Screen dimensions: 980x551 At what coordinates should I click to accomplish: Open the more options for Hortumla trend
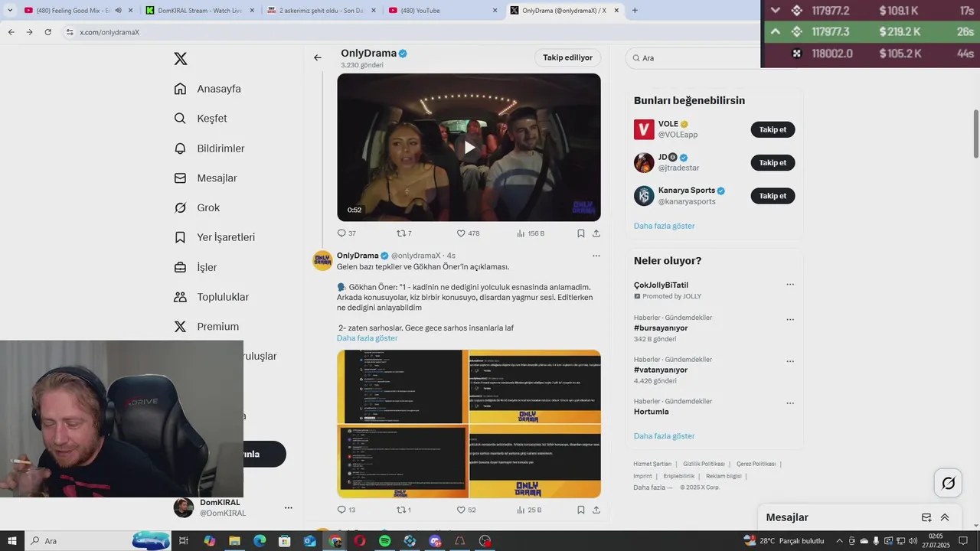click(790, 403)
